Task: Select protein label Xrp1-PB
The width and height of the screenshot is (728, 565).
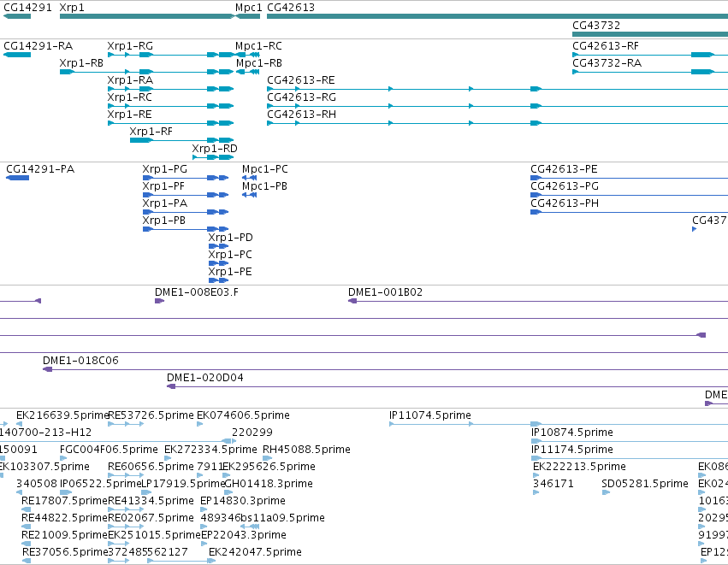Action: click(x=164, y=221)
